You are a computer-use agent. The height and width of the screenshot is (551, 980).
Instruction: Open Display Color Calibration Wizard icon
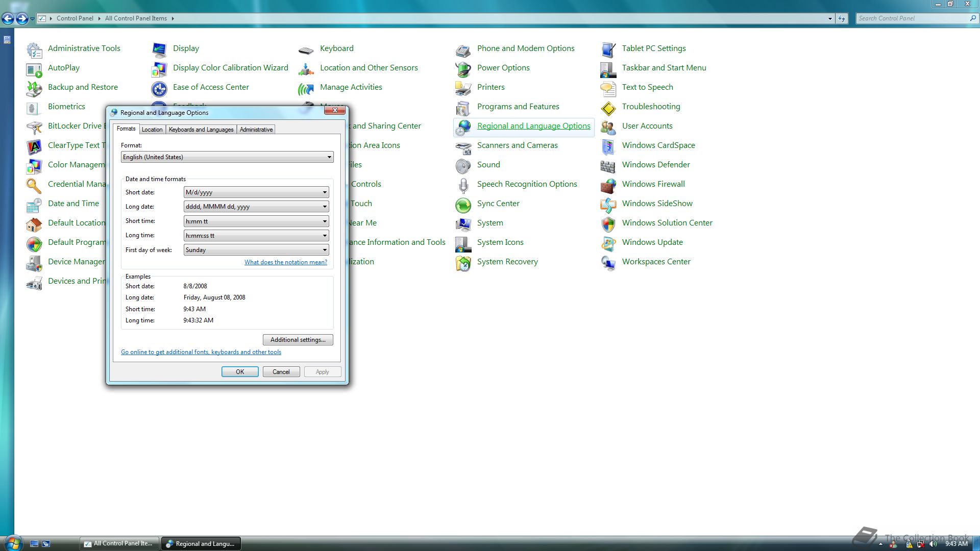[x=159, y=69]
